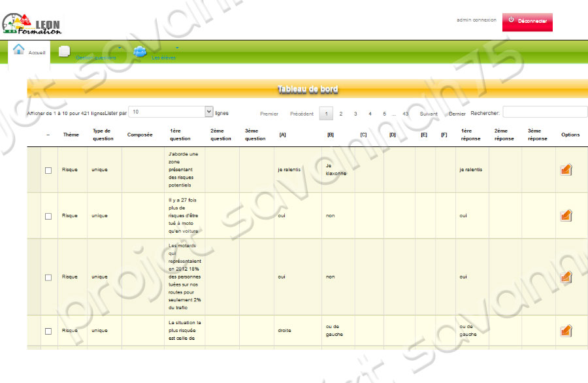
Task: Open the 'Lister par' rows-per-page dropdown
Action: [x=171, y=112]
